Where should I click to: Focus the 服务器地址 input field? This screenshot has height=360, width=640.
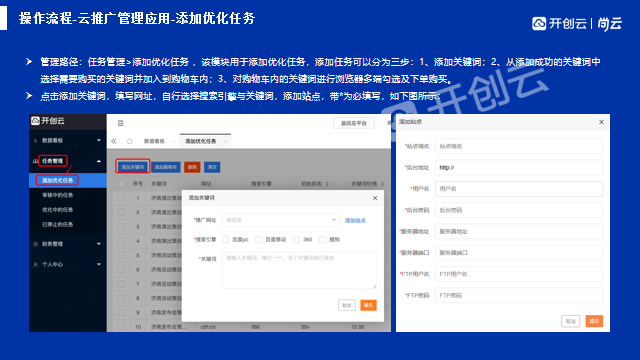(x=519, y=231)
